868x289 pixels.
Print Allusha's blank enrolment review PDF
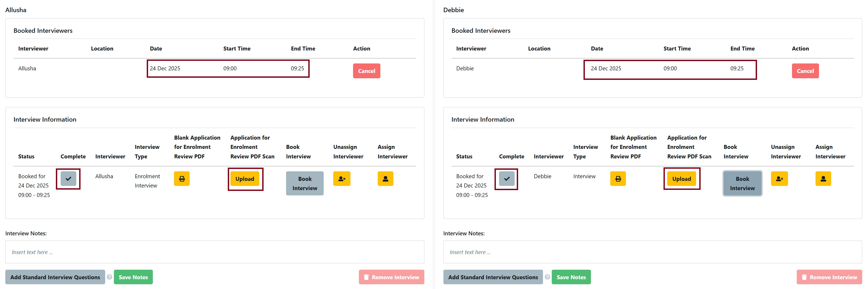182,179
